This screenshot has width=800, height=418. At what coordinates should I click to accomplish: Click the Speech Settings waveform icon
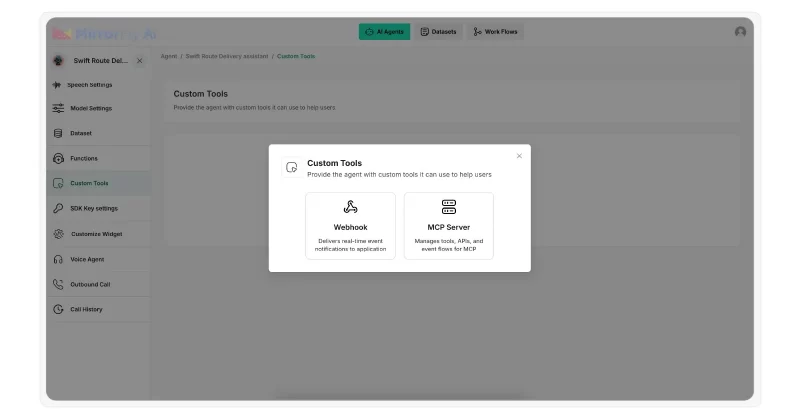(x=57, y=85)
